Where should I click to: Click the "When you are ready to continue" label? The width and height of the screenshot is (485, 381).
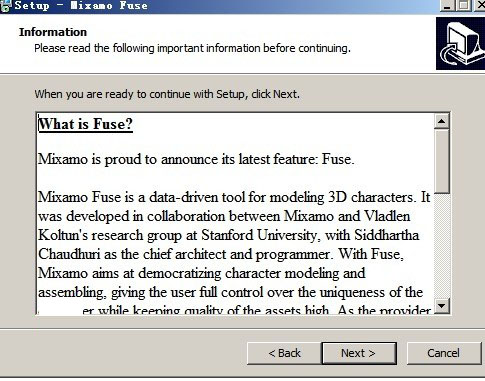click(167, 94)
